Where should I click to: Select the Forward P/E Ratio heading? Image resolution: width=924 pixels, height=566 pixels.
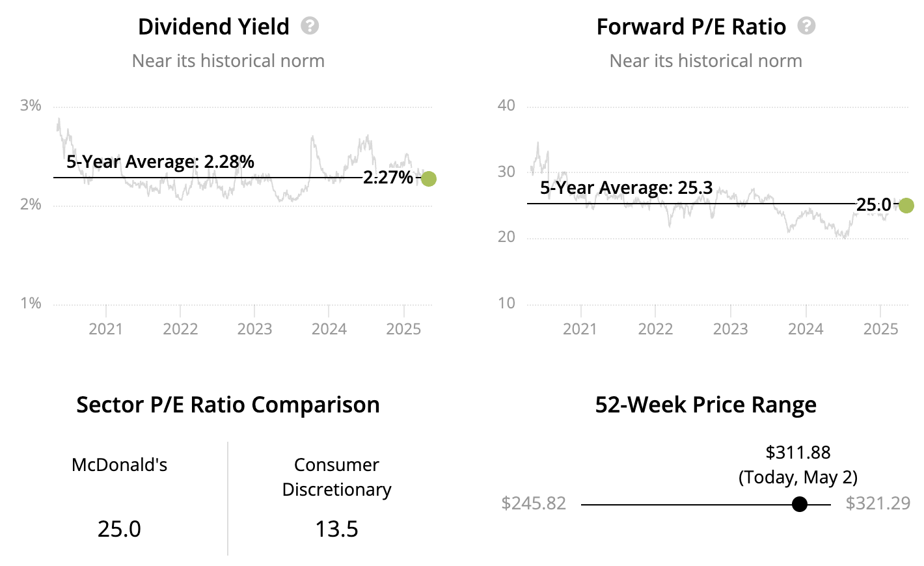click(691, 27)
